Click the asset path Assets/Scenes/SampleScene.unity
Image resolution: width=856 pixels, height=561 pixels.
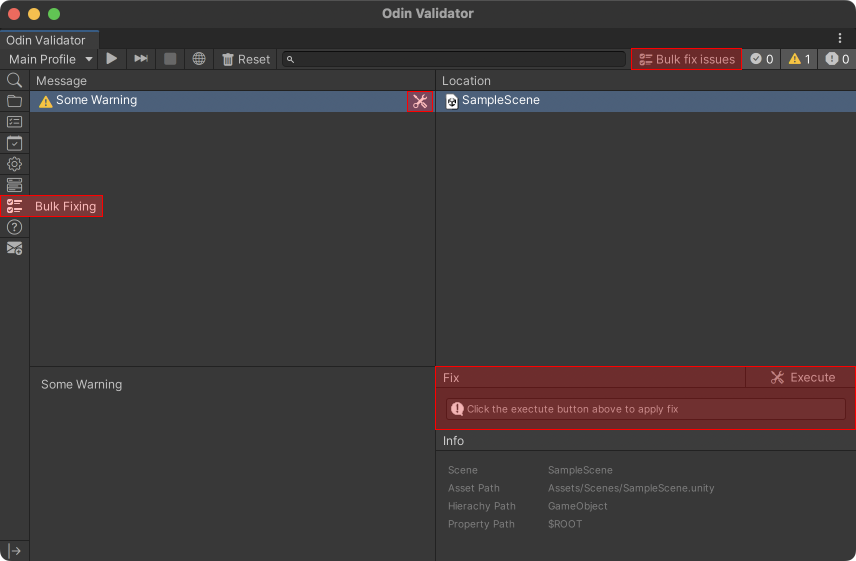631,488
